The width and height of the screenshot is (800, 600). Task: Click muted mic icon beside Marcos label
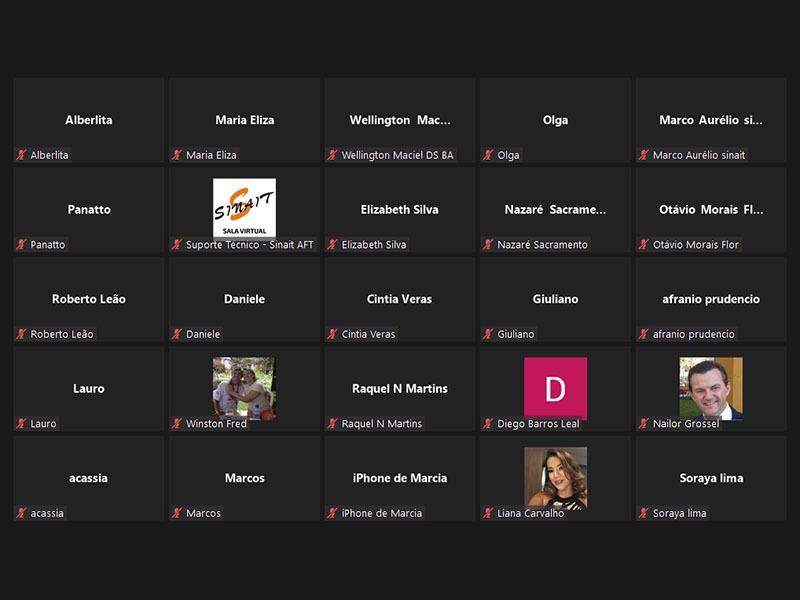[177, 513]
